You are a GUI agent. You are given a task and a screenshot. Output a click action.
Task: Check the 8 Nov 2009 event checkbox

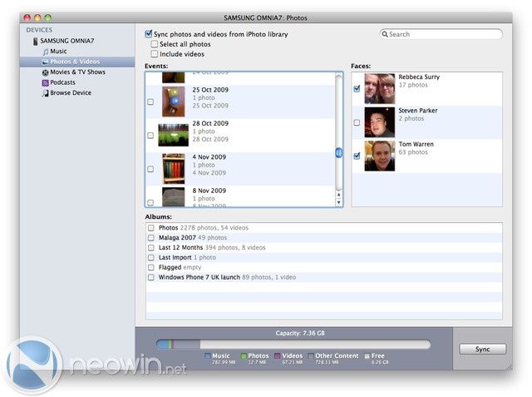pos(150,203)
